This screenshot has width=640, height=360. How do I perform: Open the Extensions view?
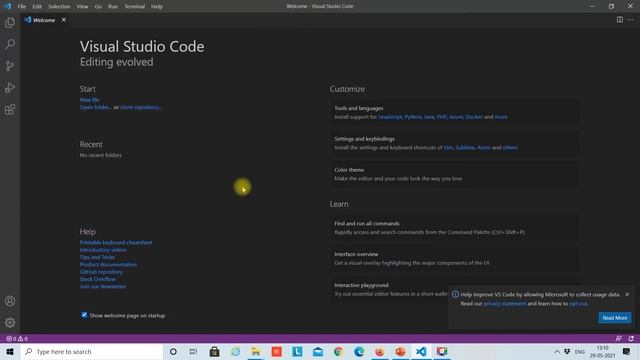point(10,109)
